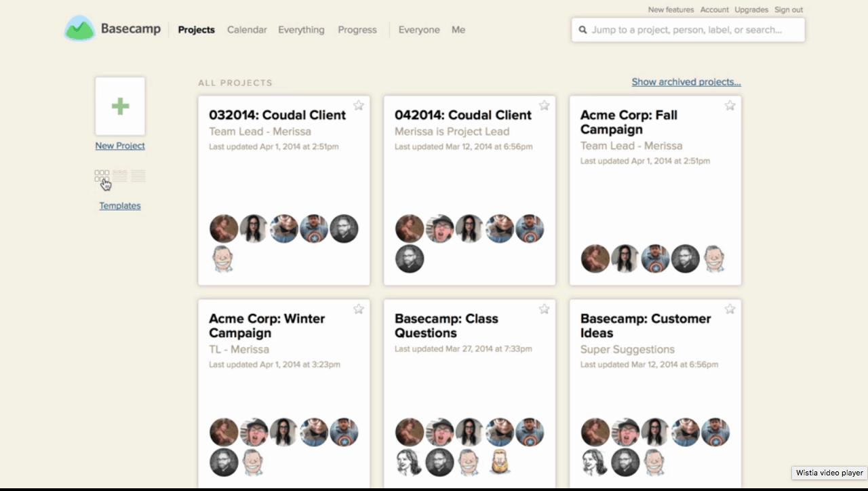Star the 042014: Coudal Client project

point(544,106)
